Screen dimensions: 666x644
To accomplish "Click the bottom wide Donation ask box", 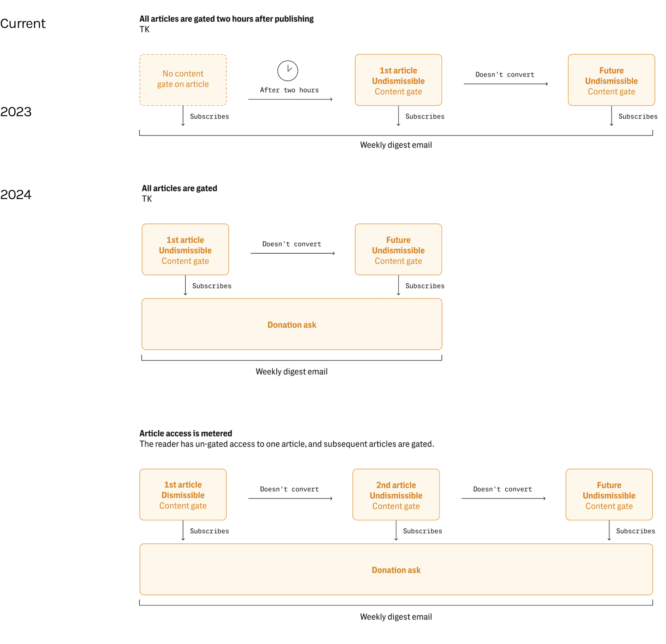I will click(x=396, y=570).
